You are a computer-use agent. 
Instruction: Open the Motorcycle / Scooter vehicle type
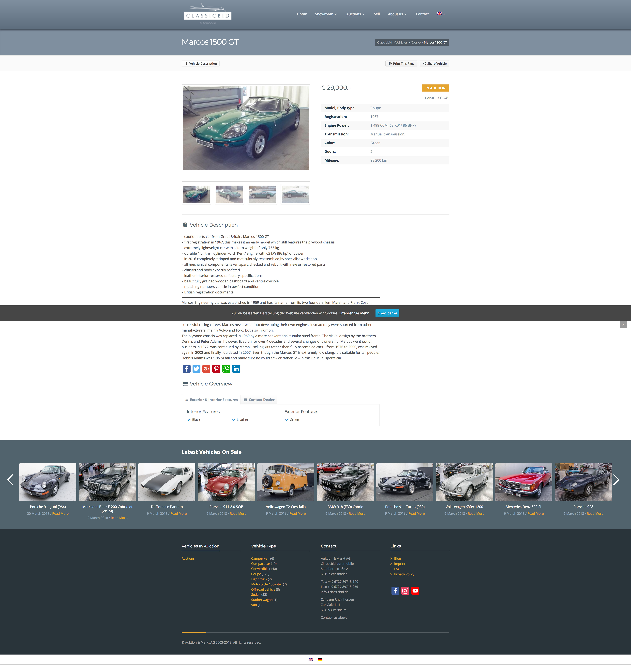pyautogui.click(x=267, y=584)
